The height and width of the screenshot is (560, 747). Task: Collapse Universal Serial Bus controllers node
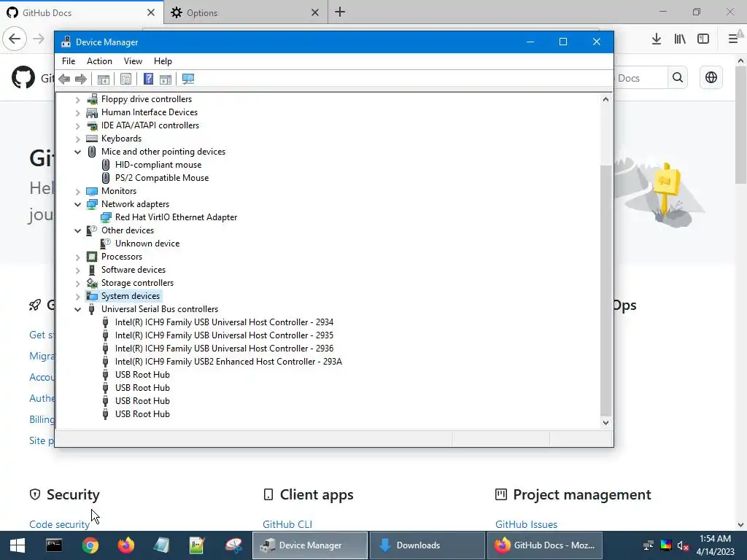77,309
